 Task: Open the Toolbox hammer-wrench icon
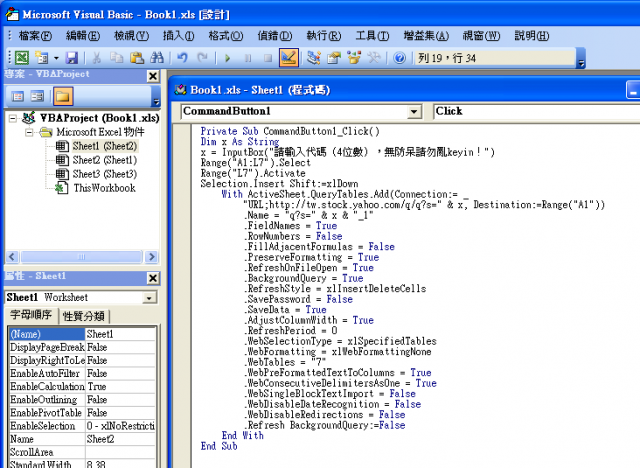[374, 58]
